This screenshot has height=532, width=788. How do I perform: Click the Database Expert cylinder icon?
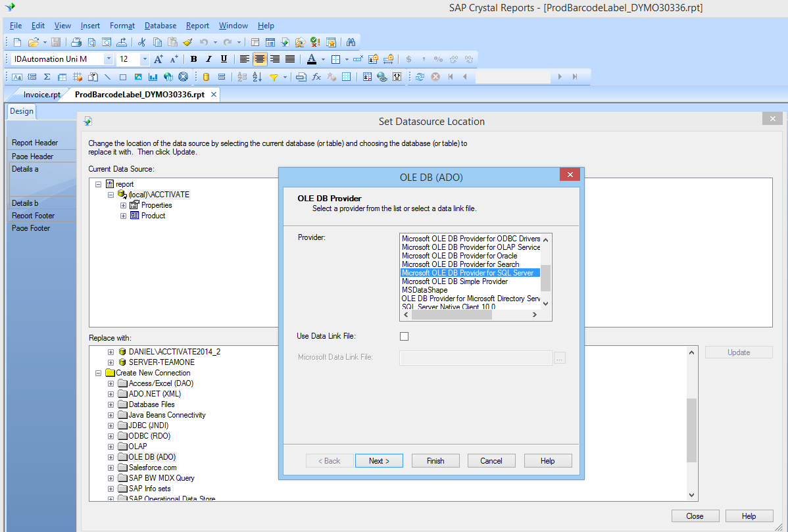click(x=206, y=77)
